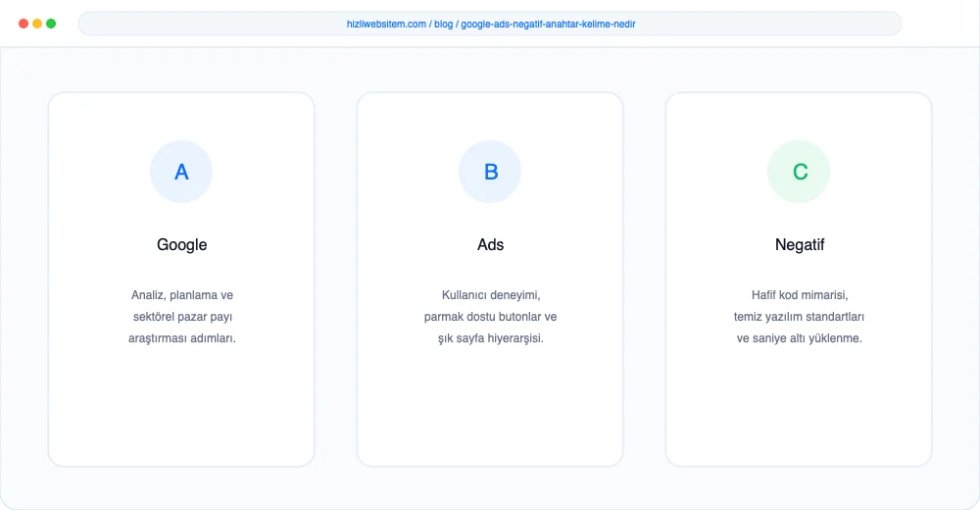Click 'şık sayfa hiyerarşisi.' text line
The width and height of the screenshot is (980, 510).
(491, 338)
